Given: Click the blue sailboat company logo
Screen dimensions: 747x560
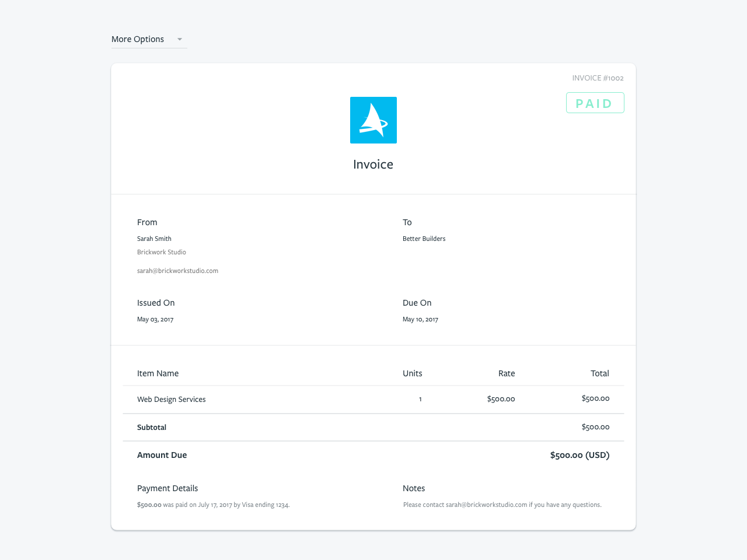Looking at the screenshot, I should [373, 120].
